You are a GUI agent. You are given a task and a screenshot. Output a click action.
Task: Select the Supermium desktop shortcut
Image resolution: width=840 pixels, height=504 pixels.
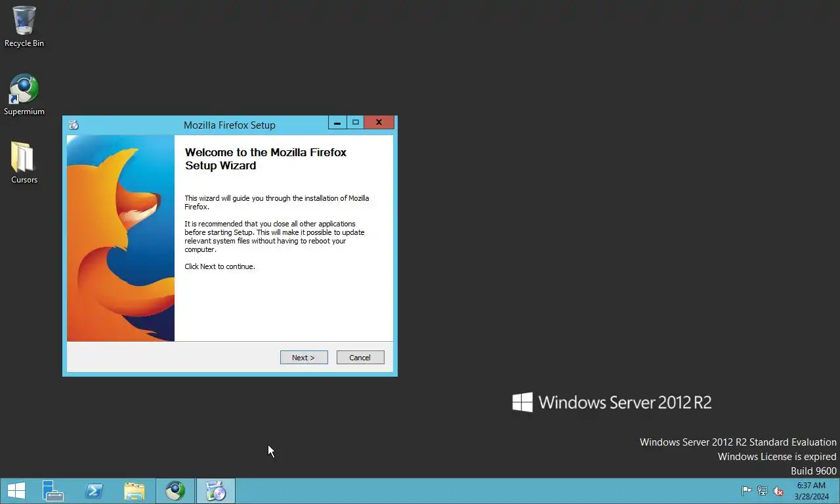point(24,94)
